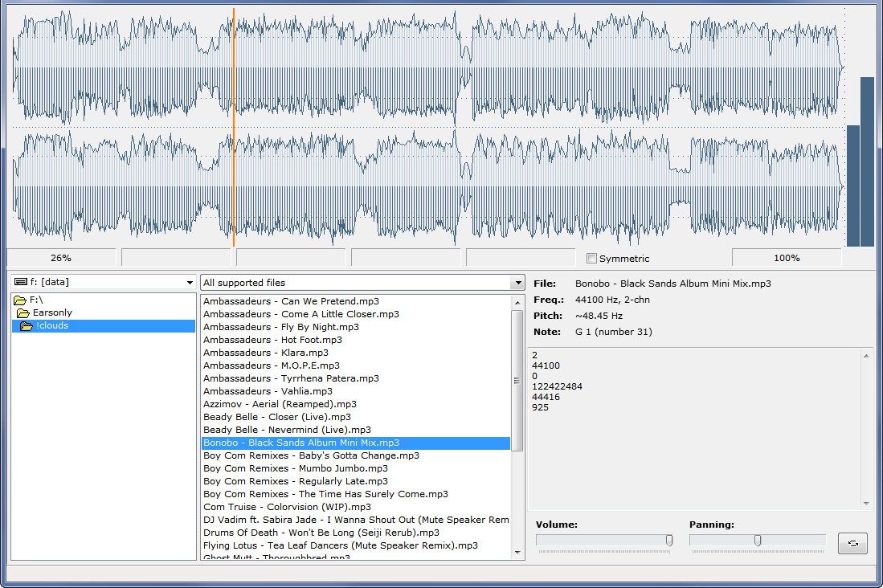Select Azzimov - Aerial (Reamped).mp3
Screen dimensions: 883x588
point(280,404)
